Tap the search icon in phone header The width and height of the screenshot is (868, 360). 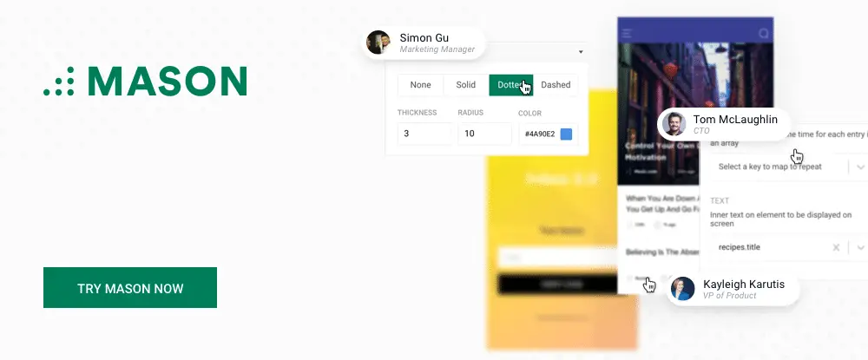[763, 34]
